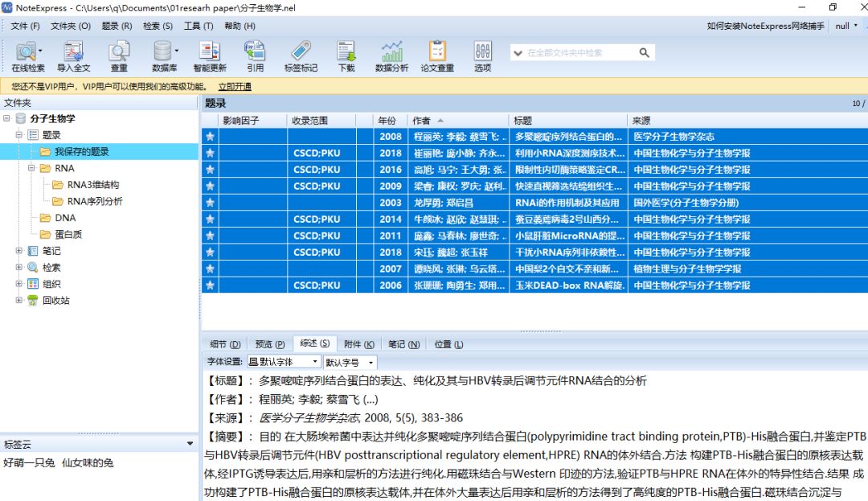Open the null account dropdown
868x501 pixels.
[846, 26]
